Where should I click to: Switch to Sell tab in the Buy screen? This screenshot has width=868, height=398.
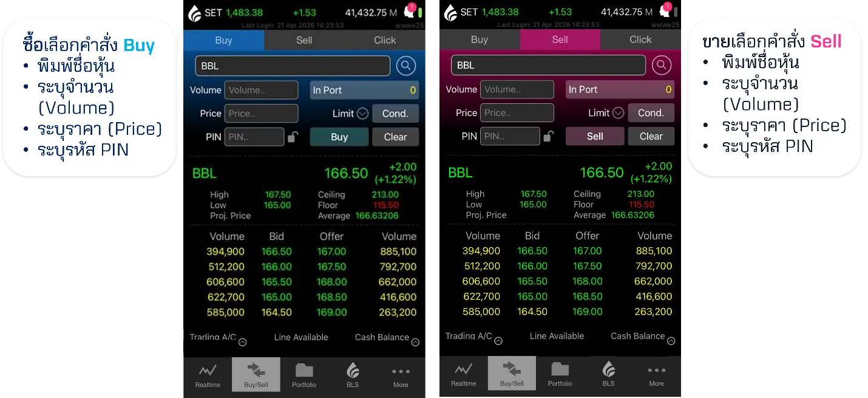click(x=304, y=40)
